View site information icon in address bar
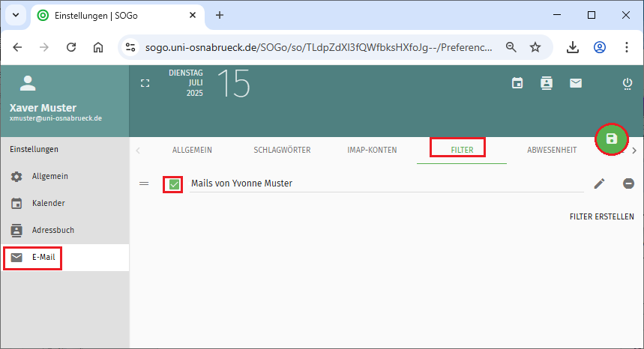 (x=130, y=47)
